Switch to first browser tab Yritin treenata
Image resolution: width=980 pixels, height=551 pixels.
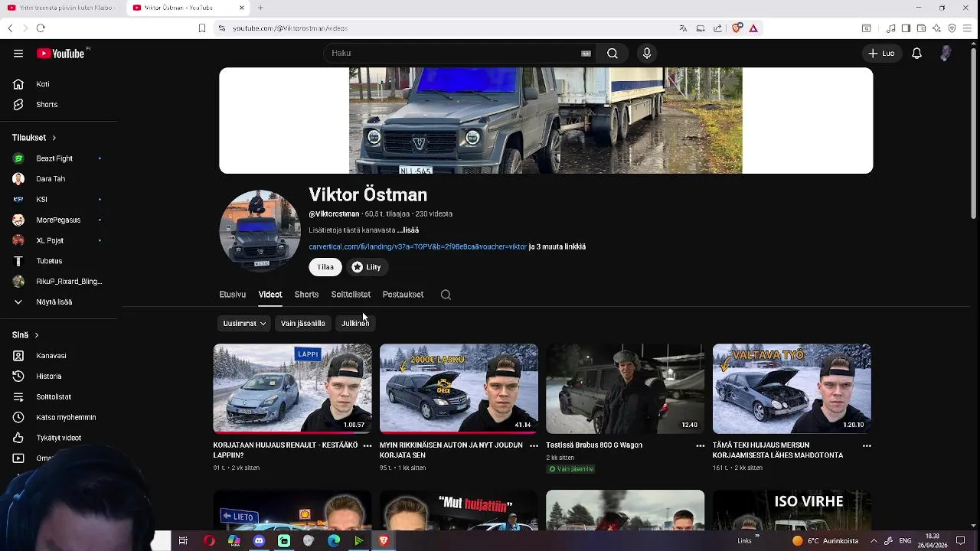(x=61, y=8)
